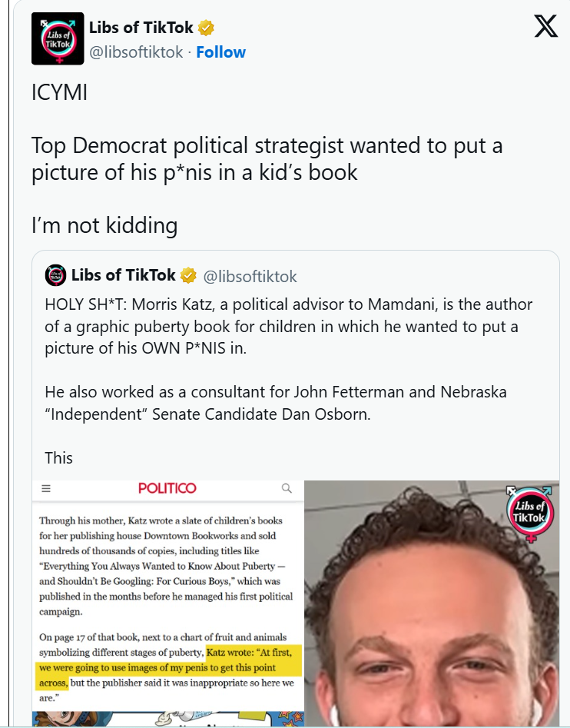
Task: Click the POLITICO logo in screenshot
Action: pos(167,488)
